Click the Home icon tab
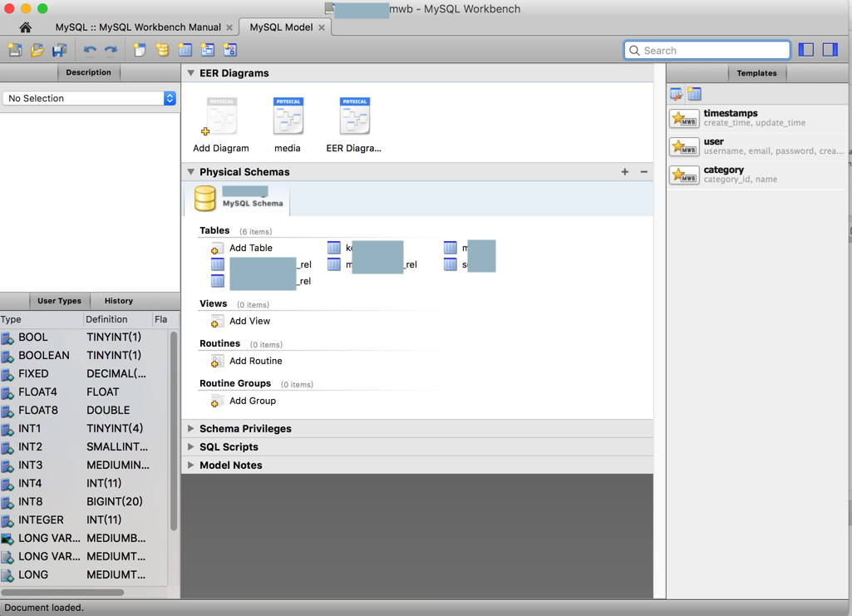This screenshot has width=852, height=616. tap(25, 27)
